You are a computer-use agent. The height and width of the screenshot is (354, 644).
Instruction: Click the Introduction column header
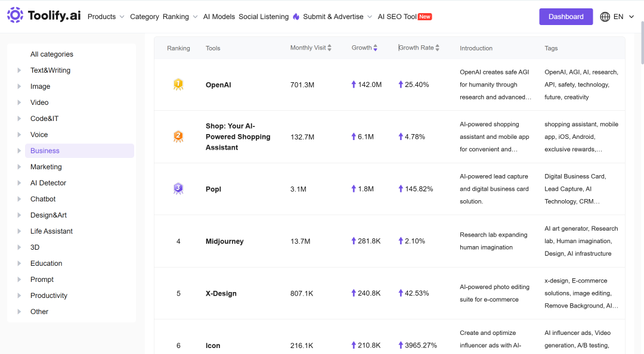(476, 48)
